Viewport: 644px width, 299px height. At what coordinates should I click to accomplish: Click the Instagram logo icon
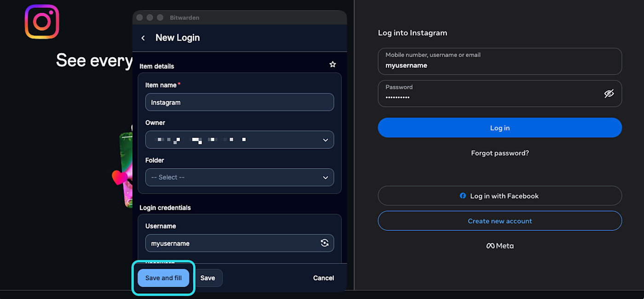click(42, 22)
